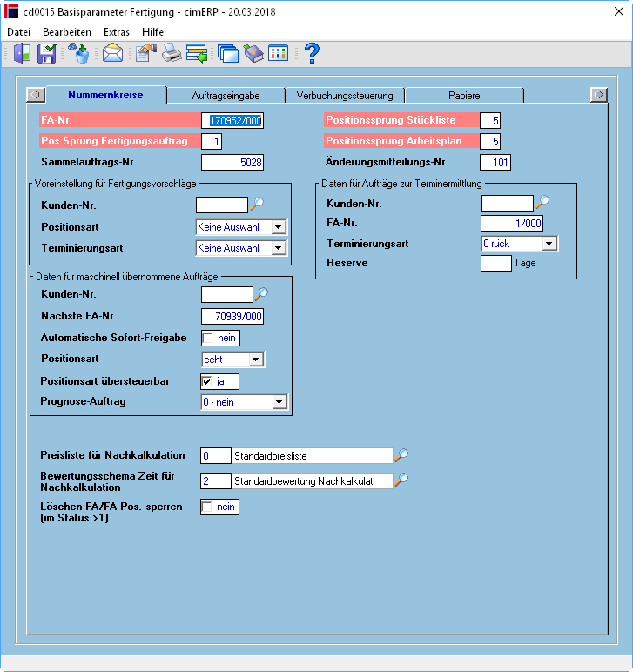Viewport: 633px width, 672px height.
Task: Toggle Automatische Sofort-Freigabe checkbox
Action: tap(208, 338)
